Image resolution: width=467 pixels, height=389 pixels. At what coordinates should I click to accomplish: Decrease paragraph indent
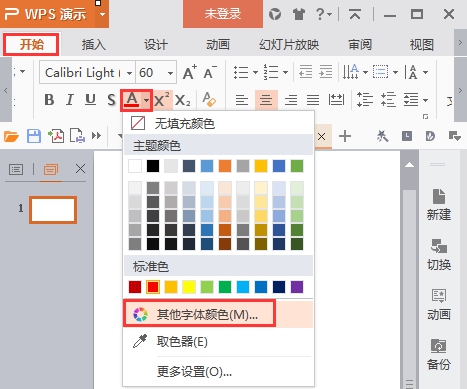coord(305,72)
